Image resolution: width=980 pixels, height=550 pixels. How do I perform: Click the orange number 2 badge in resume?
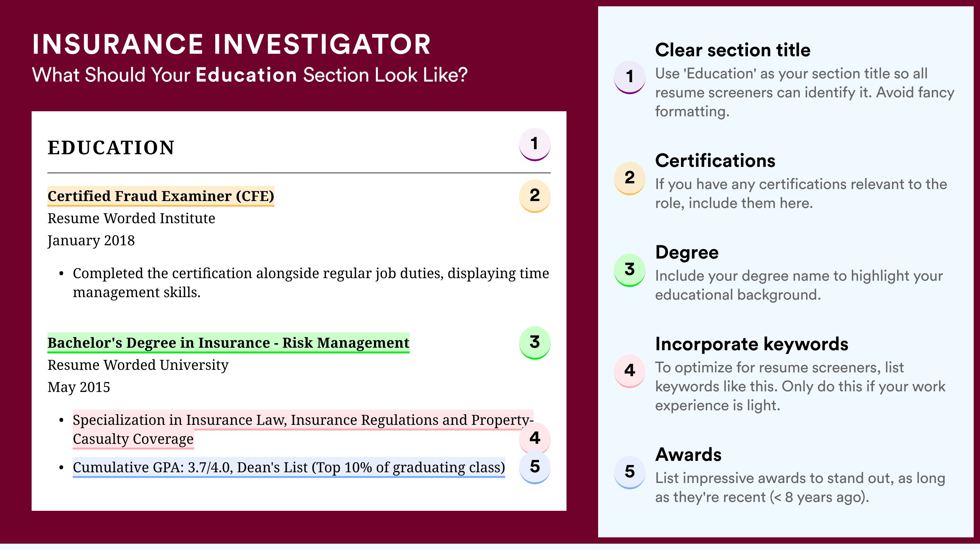535,196
